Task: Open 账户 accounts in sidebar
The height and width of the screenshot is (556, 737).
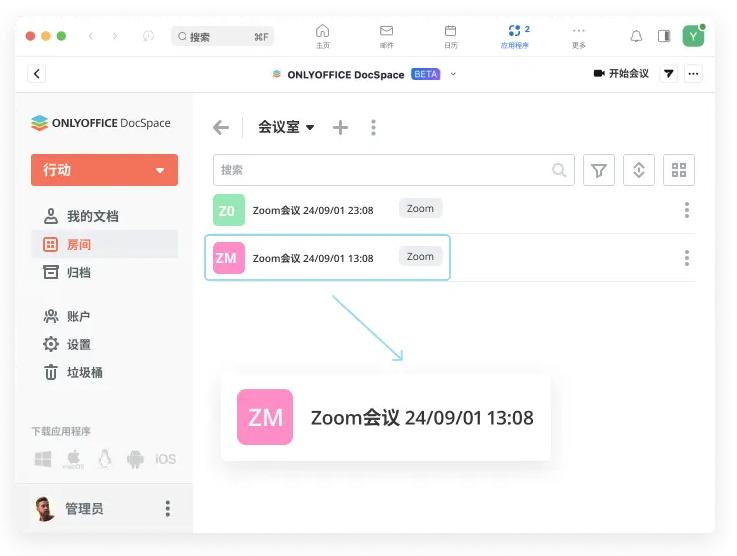Action: (67, 316)
